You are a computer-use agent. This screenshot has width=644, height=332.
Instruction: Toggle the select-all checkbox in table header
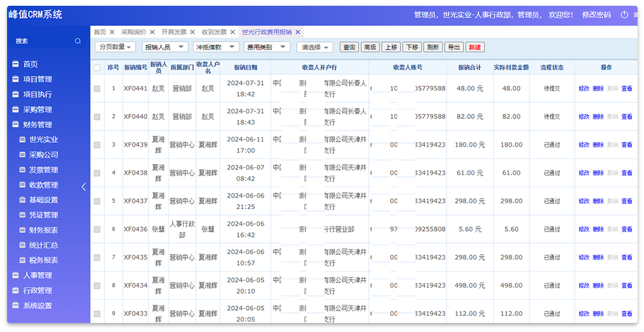(97, 68)
